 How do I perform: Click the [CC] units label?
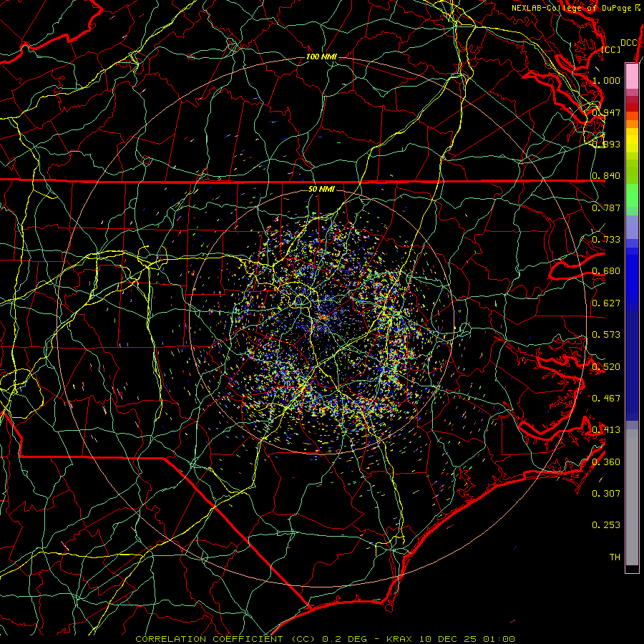tap(611, 49)
